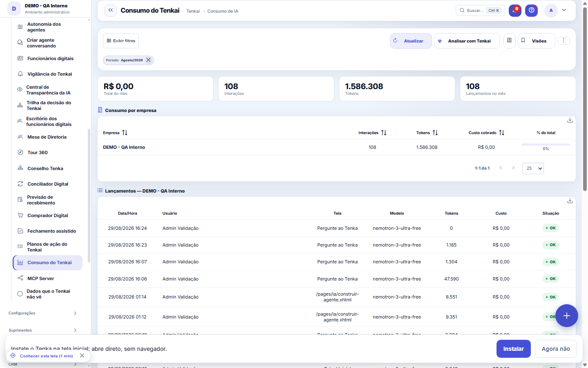This screenshot has width=588, height=368.
Task: Open Funcionários digitais menu item
Action: click(x=48, y=58)
